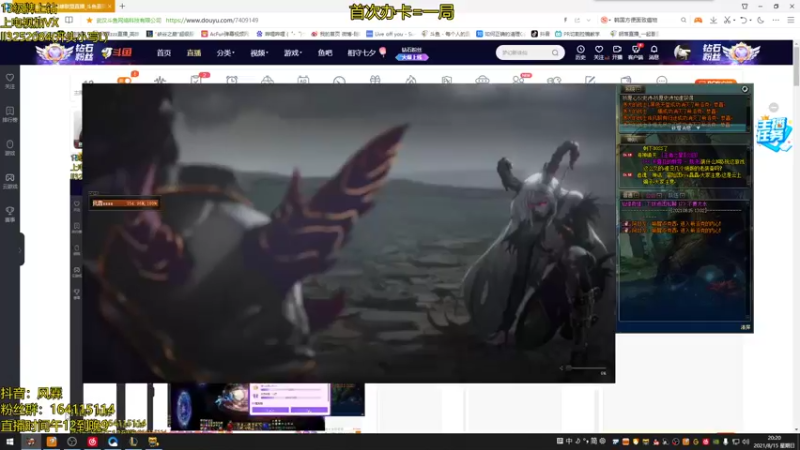Open the scissors screenshot tool
Image resolution: width=800 pixels, height=450 pixels.
727,20
